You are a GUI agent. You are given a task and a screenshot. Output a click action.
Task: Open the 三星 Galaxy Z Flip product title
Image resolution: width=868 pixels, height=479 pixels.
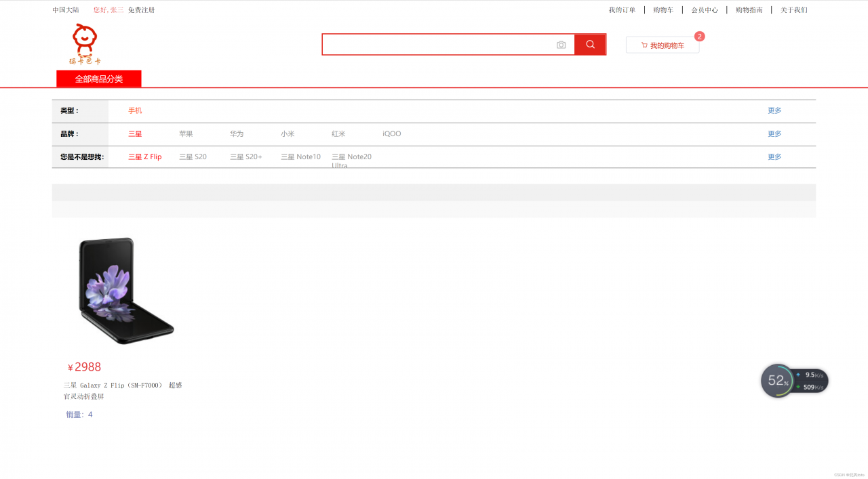(123, 390)
